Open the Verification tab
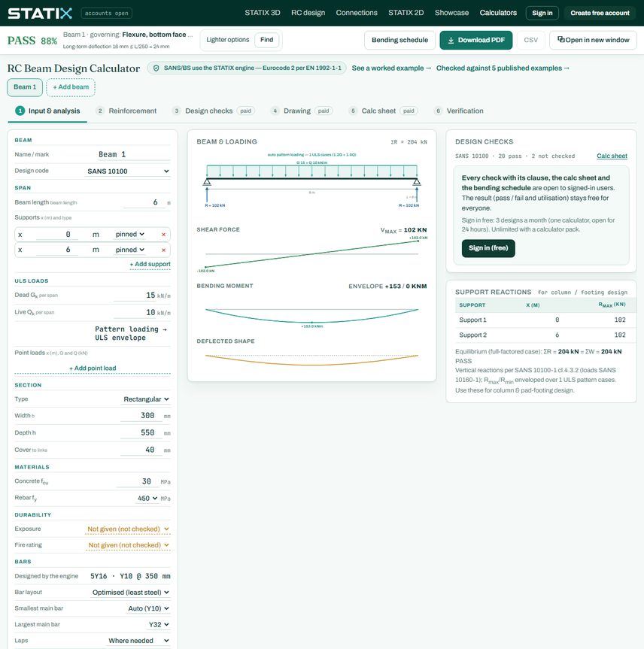Image resolution: width=644 pixels, height=649 pixels. tap(458, 111)
